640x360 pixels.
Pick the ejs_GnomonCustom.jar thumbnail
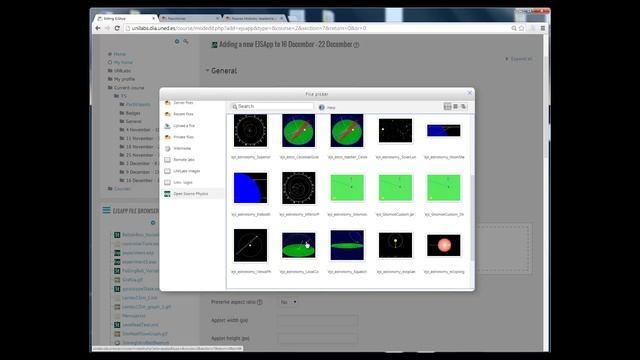click(395, 188)
